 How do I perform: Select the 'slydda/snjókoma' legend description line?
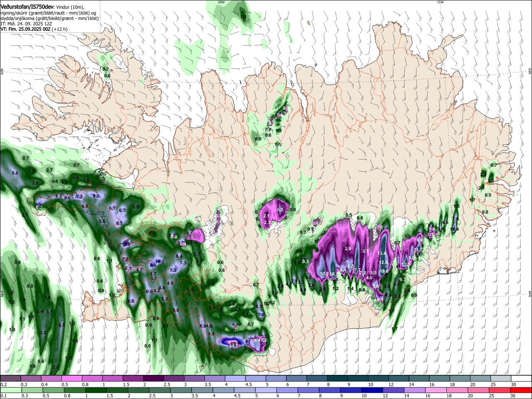pos(49,18)
